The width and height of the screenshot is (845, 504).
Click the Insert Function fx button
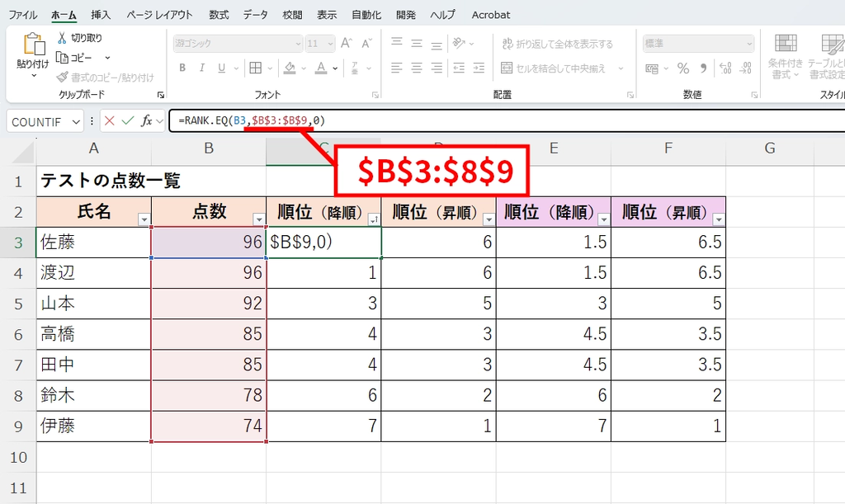[147, 120]
